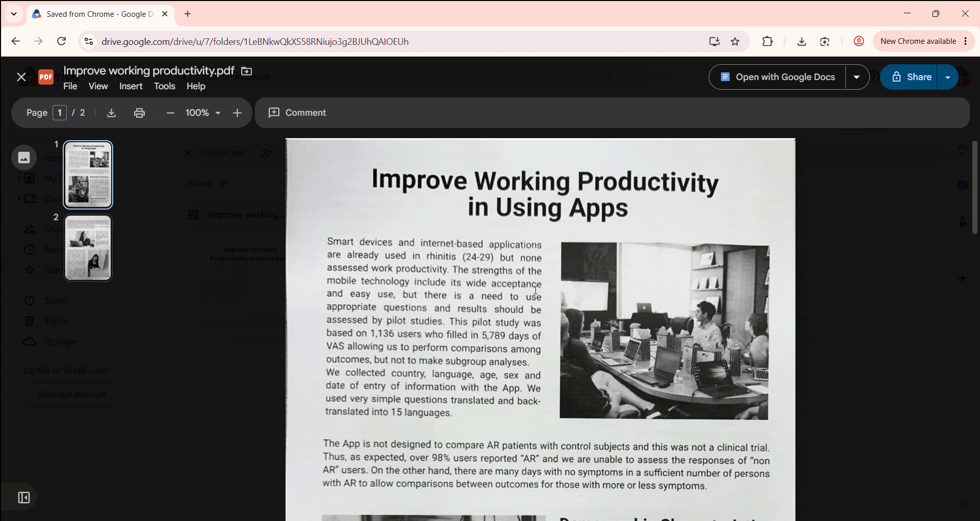Click New Chrome available button

point(918,41)
